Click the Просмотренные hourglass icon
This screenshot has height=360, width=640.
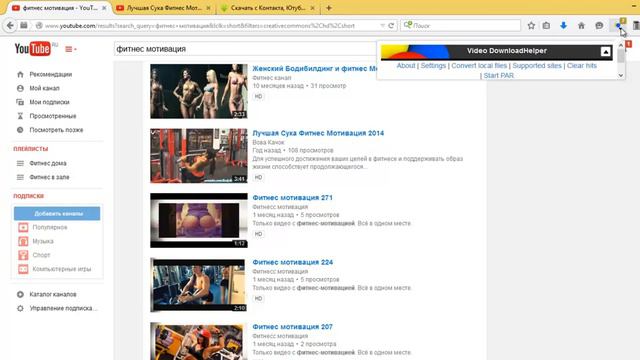point(20,116)
